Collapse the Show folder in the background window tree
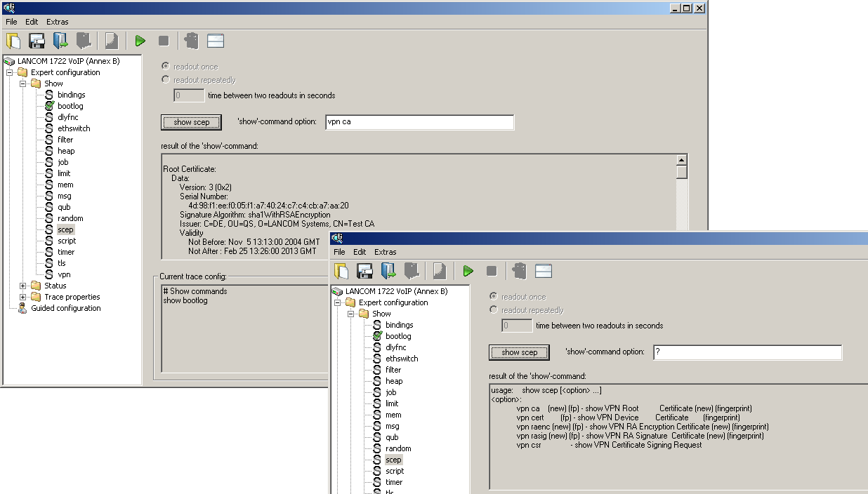This screenshot has width=868, height=494. [23, 84]
